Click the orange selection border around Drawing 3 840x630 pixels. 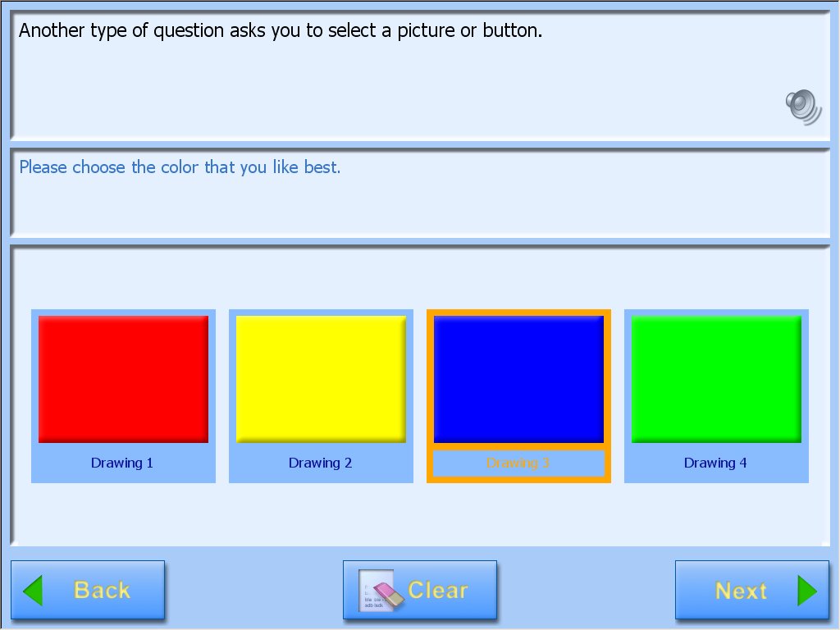(429, 394)
